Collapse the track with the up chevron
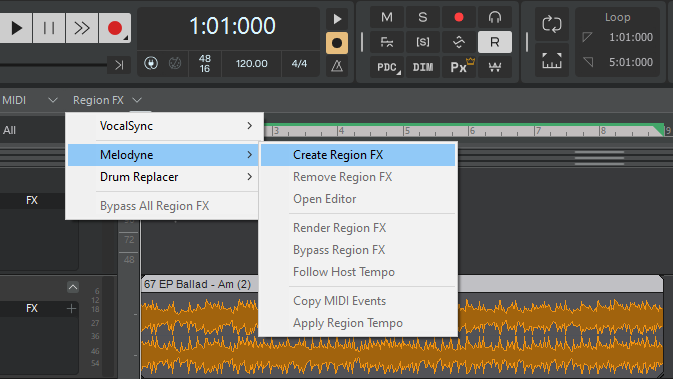The height and width of the screenshot is (379, 673). pos(73,287)
